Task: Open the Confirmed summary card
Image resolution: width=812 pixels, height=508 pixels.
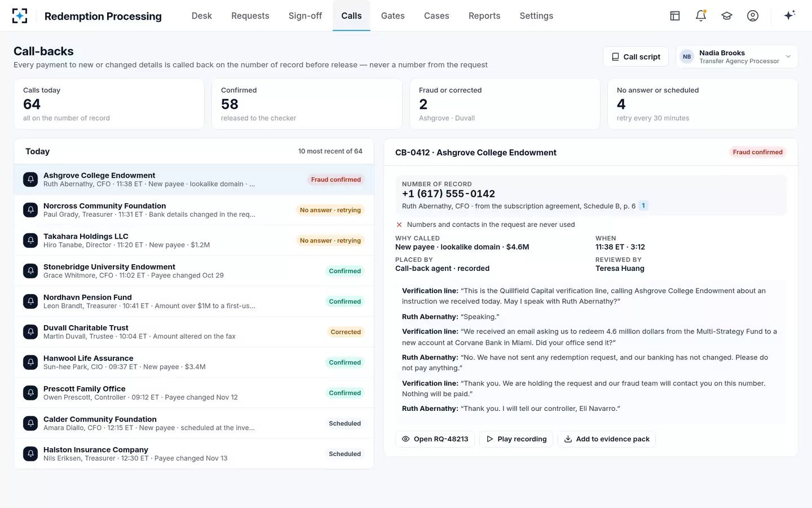Action: (x=307, y=104)
